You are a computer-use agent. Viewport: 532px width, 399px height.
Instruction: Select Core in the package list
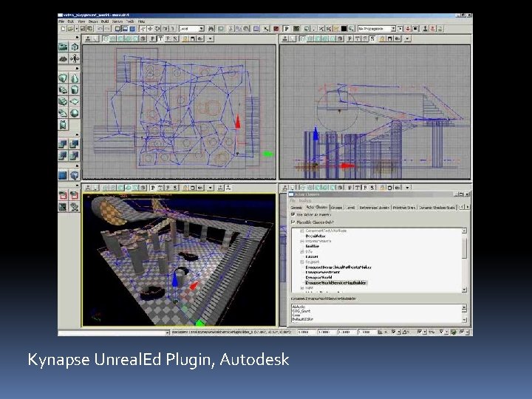click(x=296, y=315)
